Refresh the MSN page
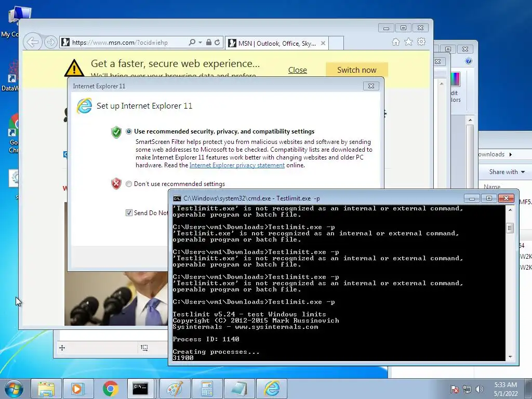 [217, 43]
